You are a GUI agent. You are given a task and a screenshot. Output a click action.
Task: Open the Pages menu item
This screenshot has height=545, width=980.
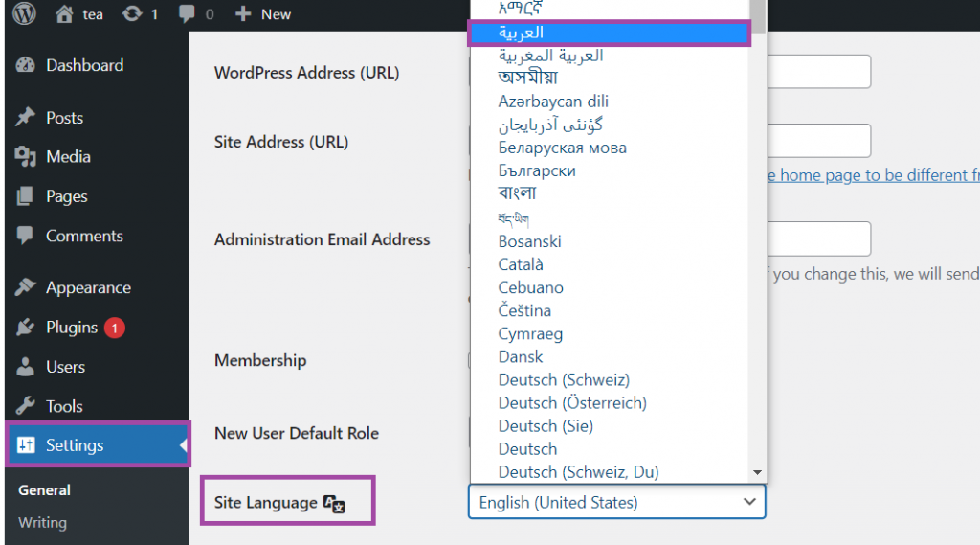(67, 196)
